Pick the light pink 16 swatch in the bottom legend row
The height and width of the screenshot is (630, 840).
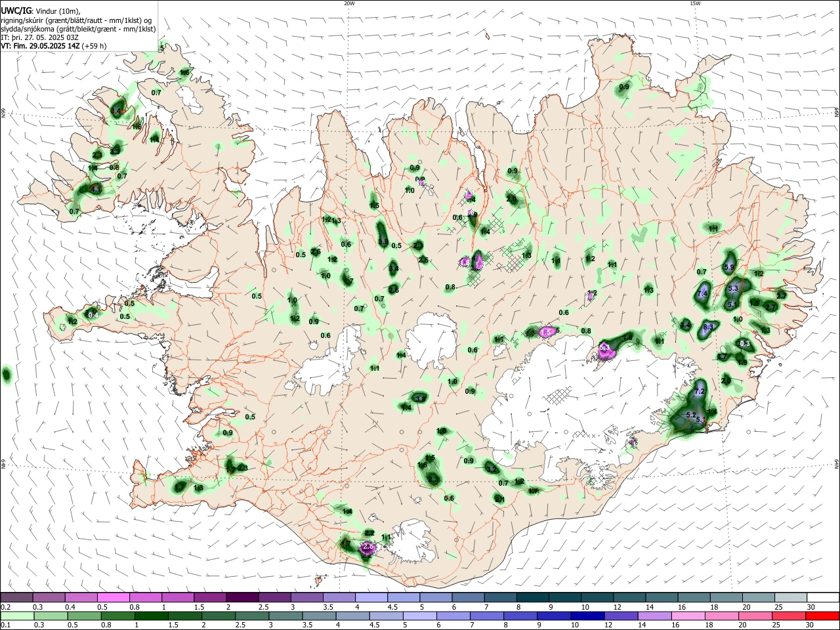point(687,616)
